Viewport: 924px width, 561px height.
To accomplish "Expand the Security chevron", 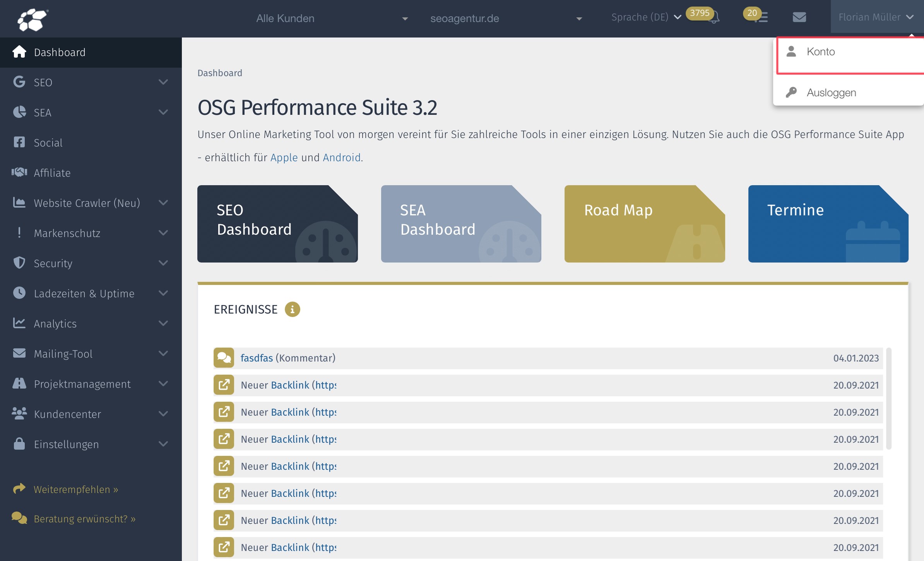I will tap(164, 263).
